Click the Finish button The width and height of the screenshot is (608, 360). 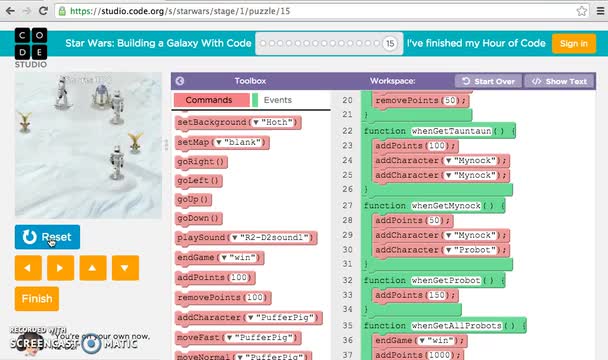(37, 299)
